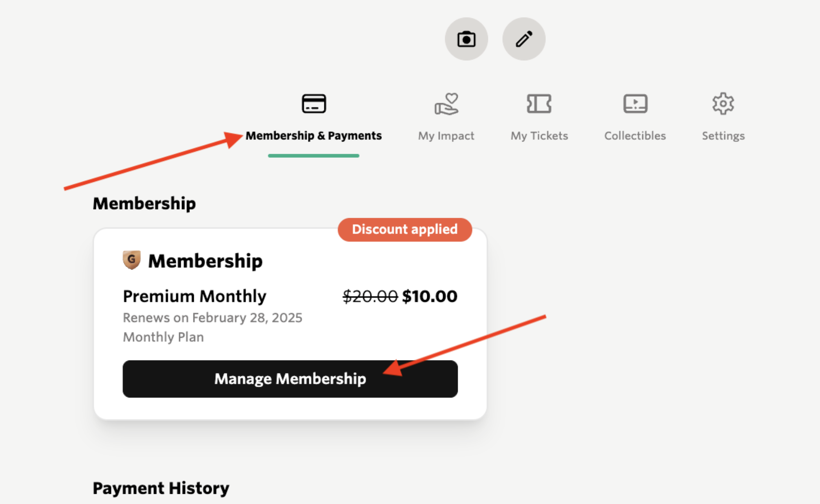
Task: Click the credit card icon
Action: point(314,104)
